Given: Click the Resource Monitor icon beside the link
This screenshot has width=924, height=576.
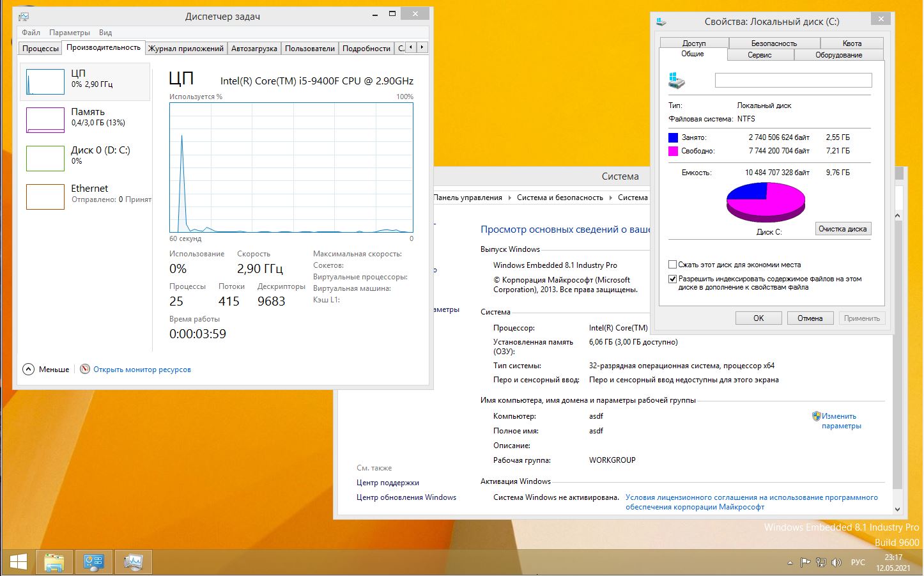Looking at the screenshot, I should coord(85,369).
